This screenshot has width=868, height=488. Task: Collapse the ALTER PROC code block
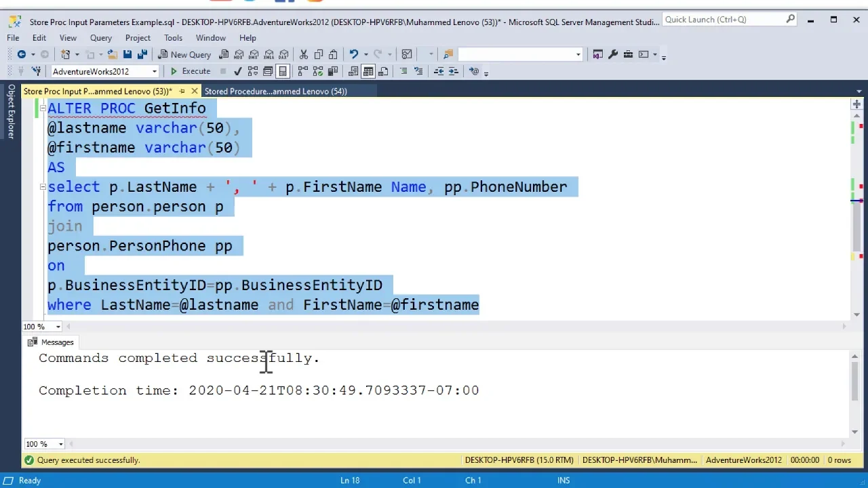[x=43, y=108]
